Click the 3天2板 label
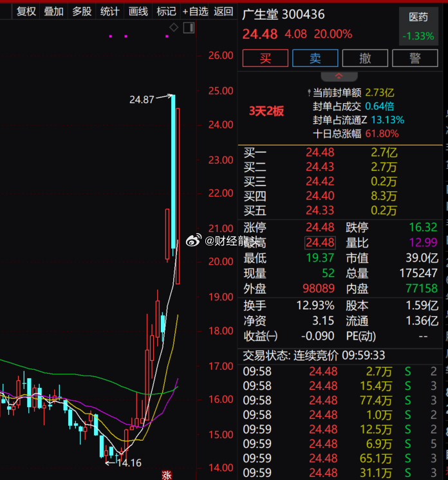448x480 pixels. (x=266, y=111)
